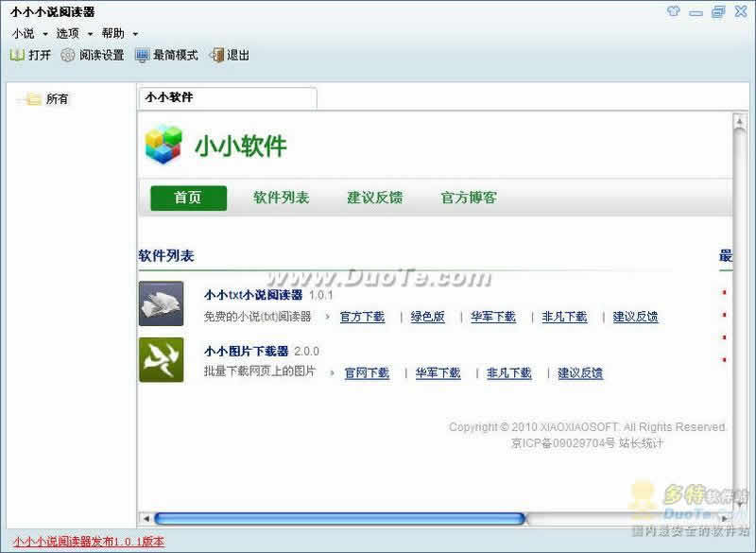The height and width of the screenshot is (553, 756).
Task: Click the Copyright 2010 XIAOXIAOSOFT text
Action: point(587,427)
